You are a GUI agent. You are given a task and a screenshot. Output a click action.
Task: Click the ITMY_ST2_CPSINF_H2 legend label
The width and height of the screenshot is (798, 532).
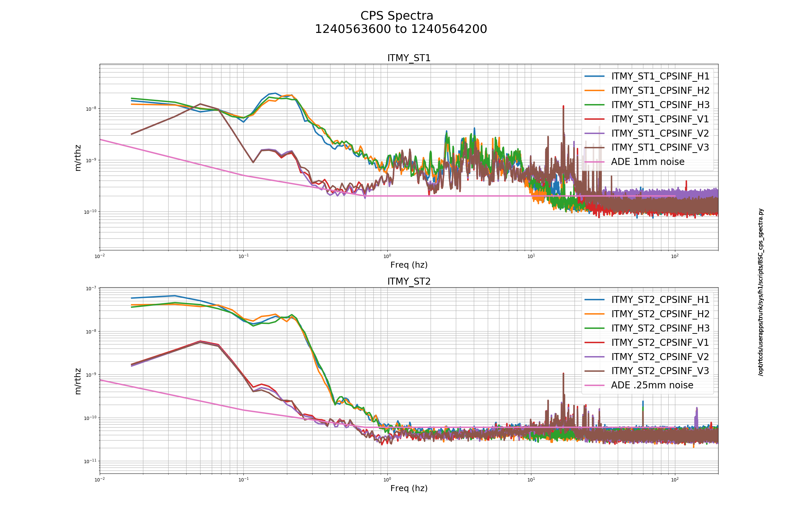[660, 314]
